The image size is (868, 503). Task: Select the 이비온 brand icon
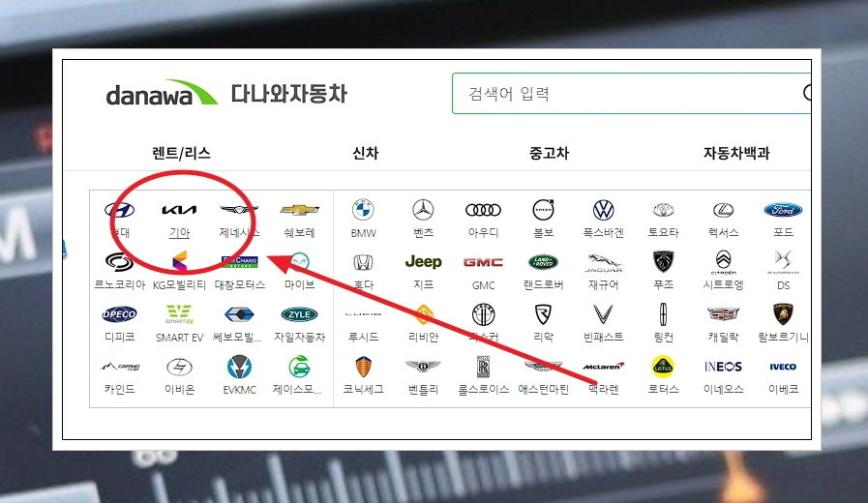click(x=179, y=367)
